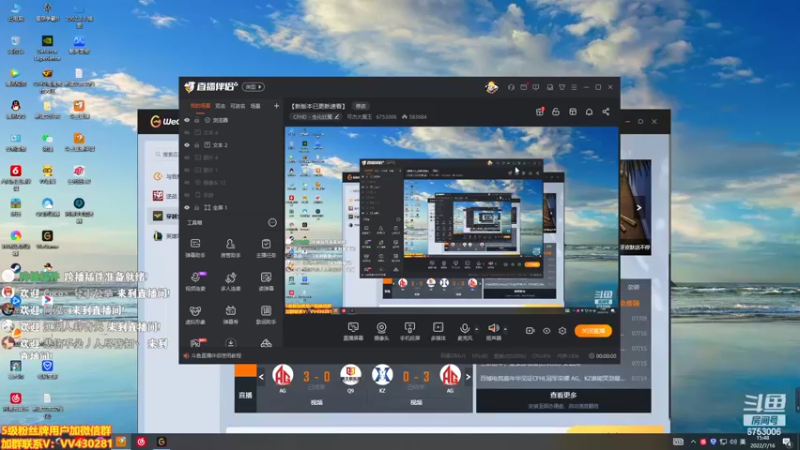Show the 摄像头 12 source with eye icon

tap(187, 182)
